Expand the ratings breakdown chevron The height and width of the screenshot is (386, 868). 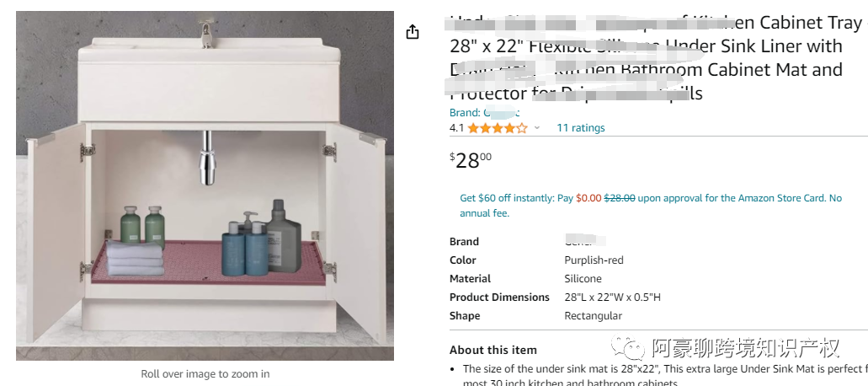537,128
